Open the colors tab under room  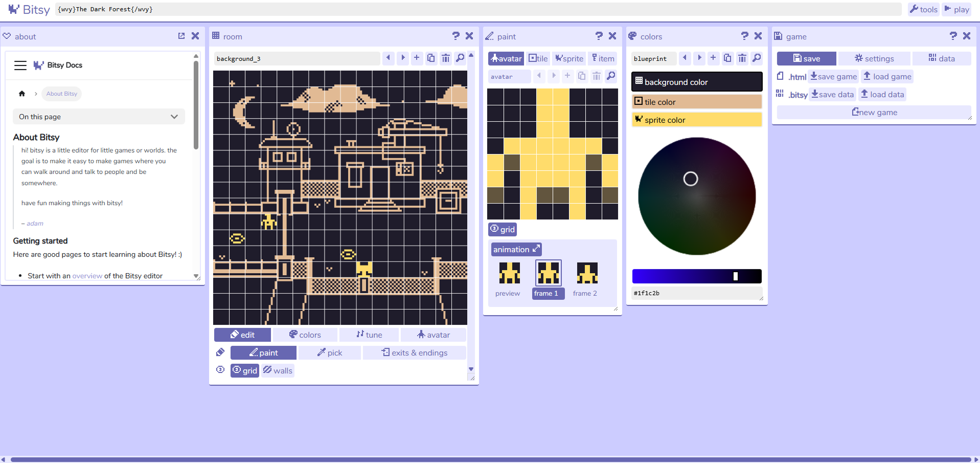[x=305, y=335]
